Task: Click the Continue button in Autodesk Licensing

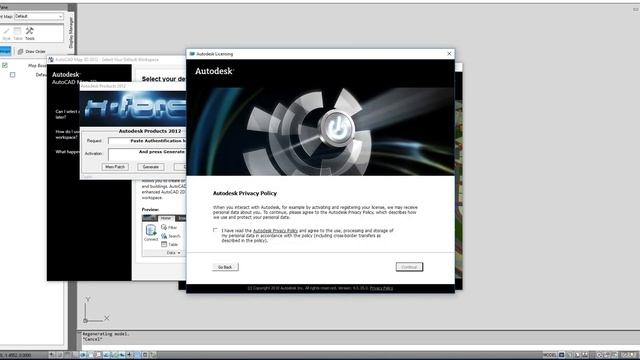Action: coord(409,267)
